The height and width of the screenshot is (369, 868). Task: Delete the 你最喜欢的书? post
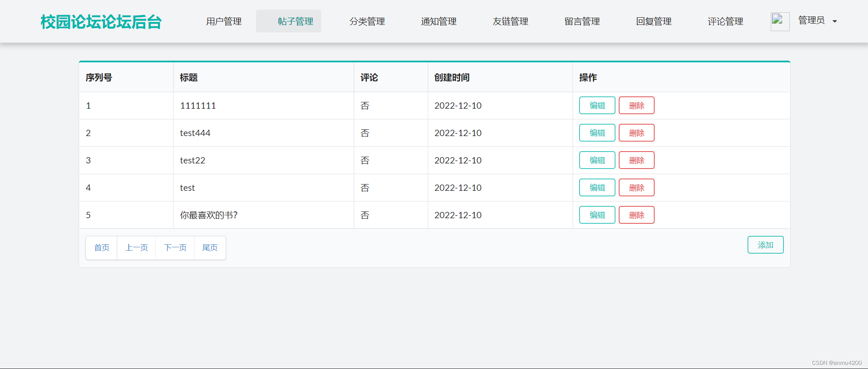coord(636,215)
